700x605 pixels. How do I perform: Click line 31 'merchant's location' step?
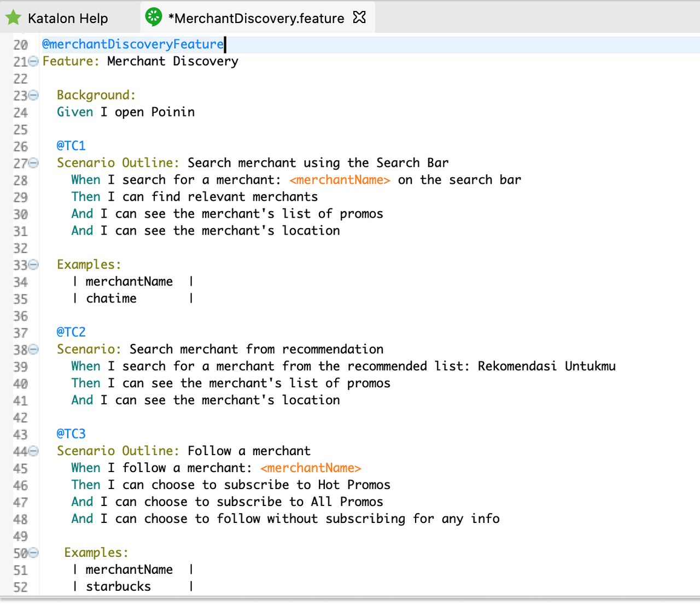[206, 231]
